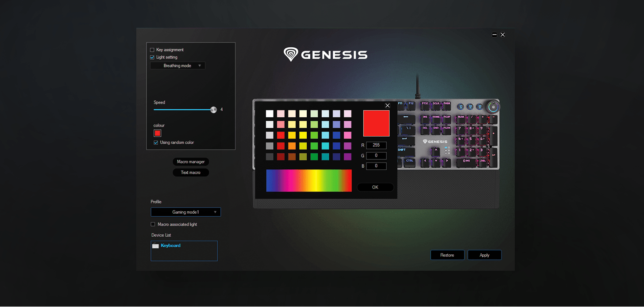Click the keyboard icon in Device List

(x=155, y=246)
